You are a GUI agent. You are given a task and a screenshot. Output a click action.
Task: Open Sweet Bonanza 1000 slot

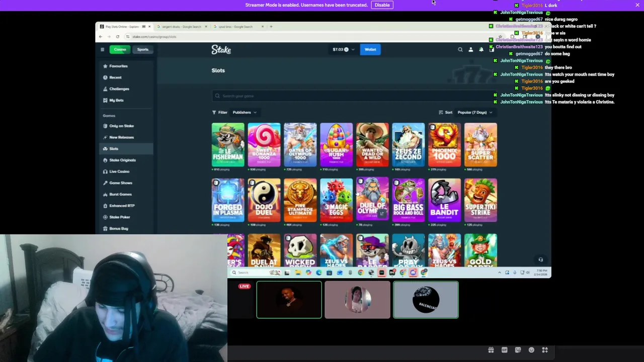point(264,144)
